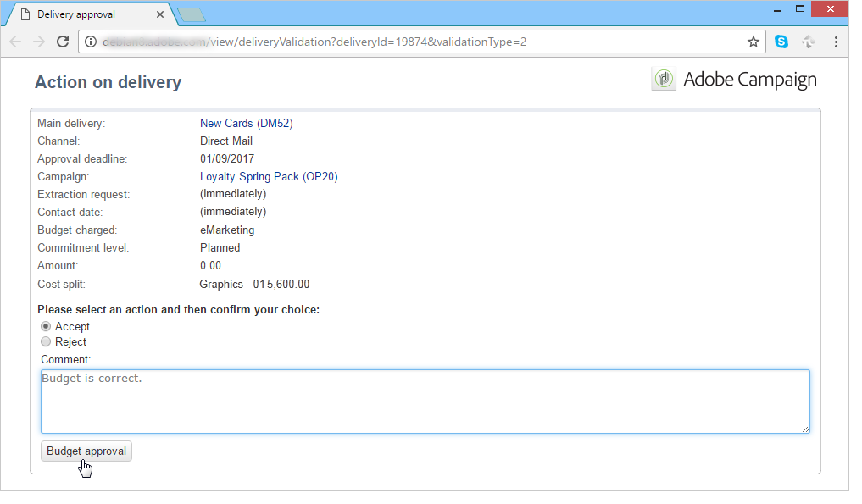Click the 'Main delivery:' label

coord(71,123)
